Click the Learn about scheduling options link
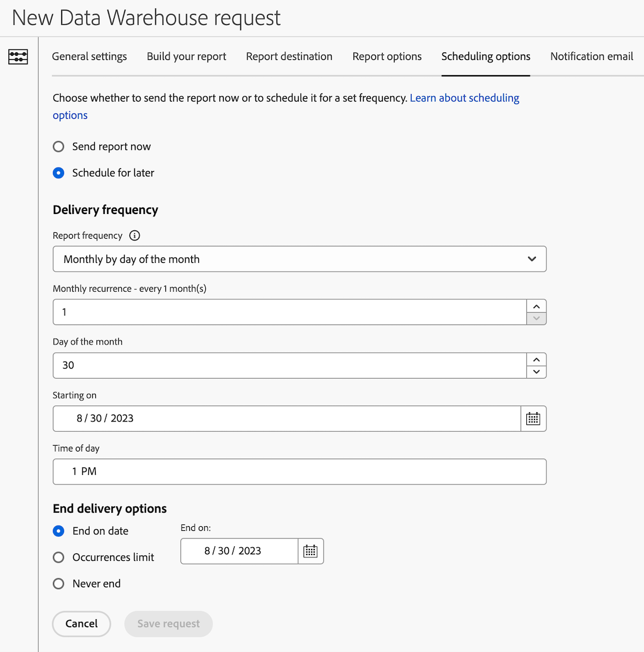 click(465, 98)
